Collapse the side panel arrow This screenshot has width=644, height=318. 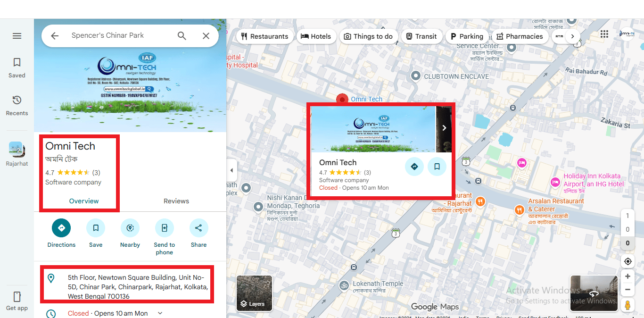point(231,170)
